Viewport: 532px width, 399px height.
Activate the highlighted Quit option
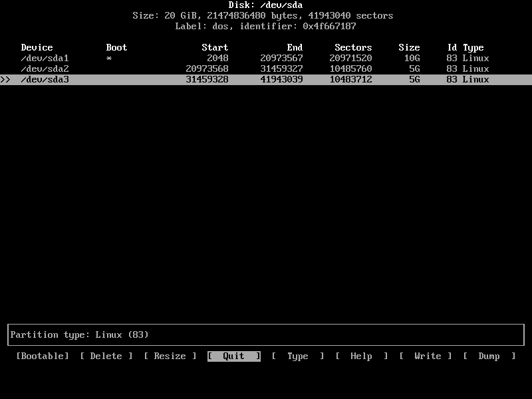pyautogui.click(x=234, y=356)
